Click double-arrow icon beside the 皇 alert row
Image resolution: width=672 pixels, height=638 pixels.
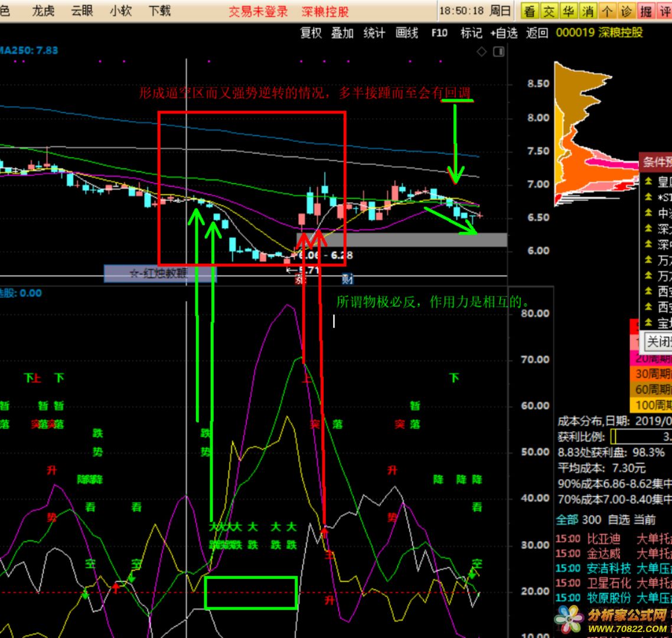(648, 181)
